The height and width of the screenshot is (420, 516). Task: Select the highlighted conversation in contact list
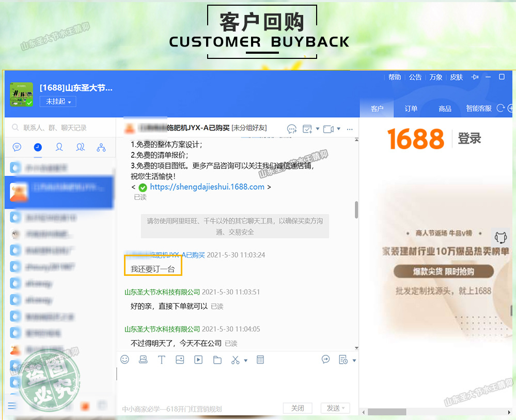tap(58, 192)
